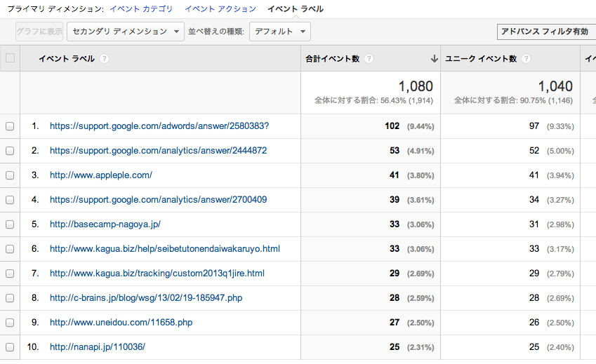Select イベント ラベル primary dimension
596x364 pixels.
coord(296,9)
